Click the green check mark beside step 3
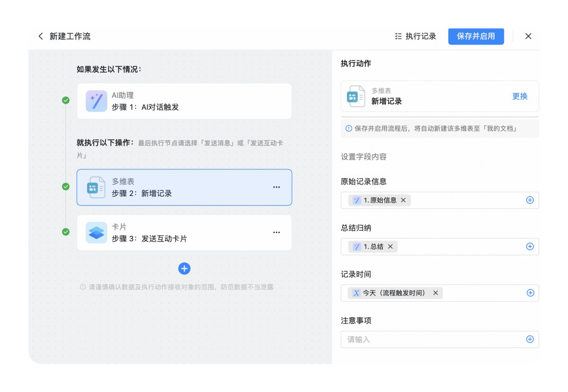 pyautogui.click(x=65, y=232)
